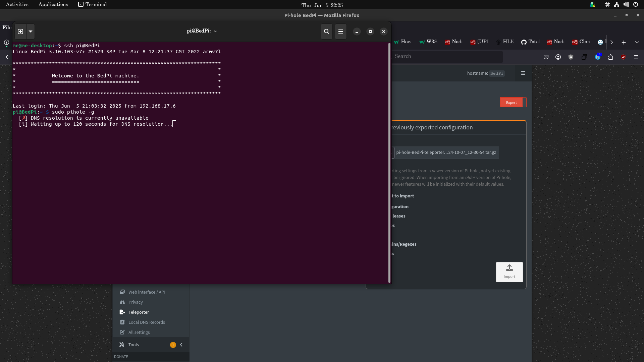Click the 'sudo pihole -g' command line in terminal
Image resolution: width=644 pixels, height=362 pixels.
73,112
